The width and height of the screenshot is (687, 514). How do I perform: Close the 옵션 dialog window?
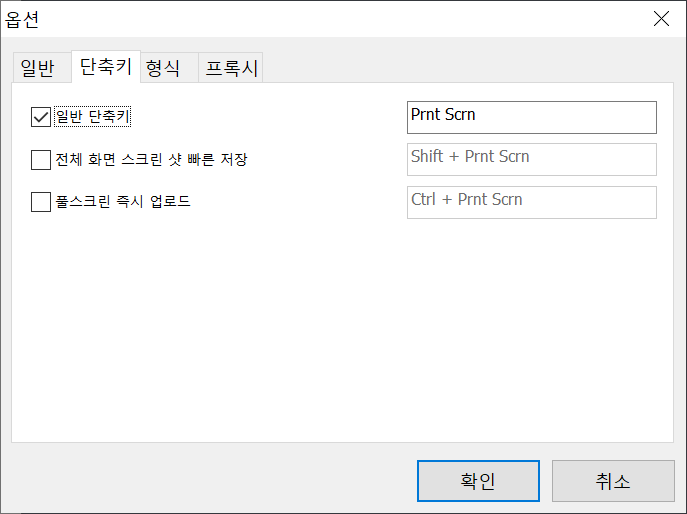point(661,19)
